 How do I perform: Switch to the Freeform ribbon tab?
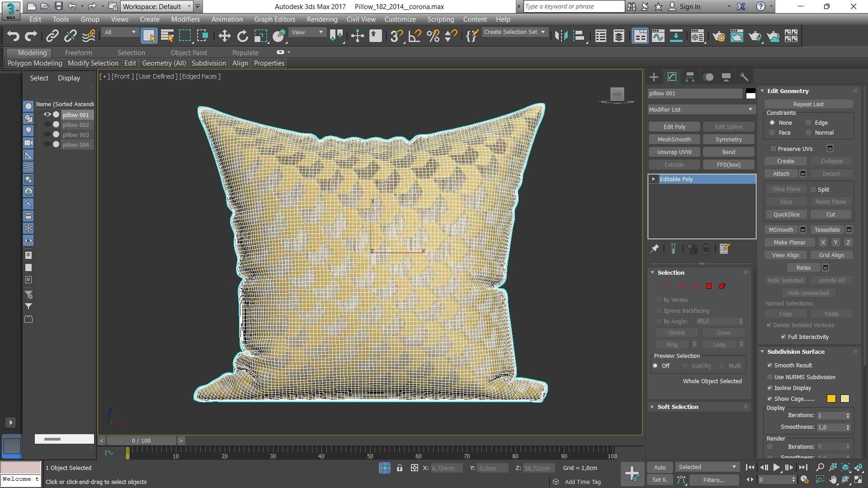[78, 53]
